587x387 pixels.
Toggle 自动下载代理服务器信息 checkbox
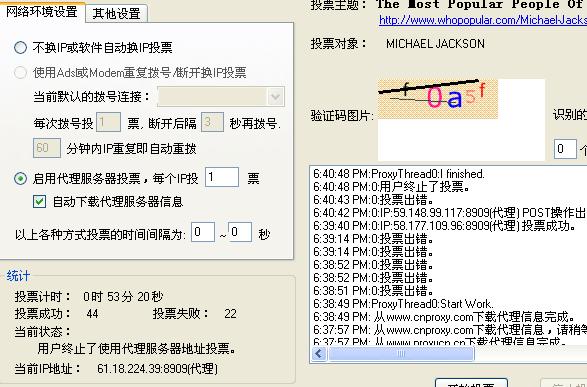39,201
